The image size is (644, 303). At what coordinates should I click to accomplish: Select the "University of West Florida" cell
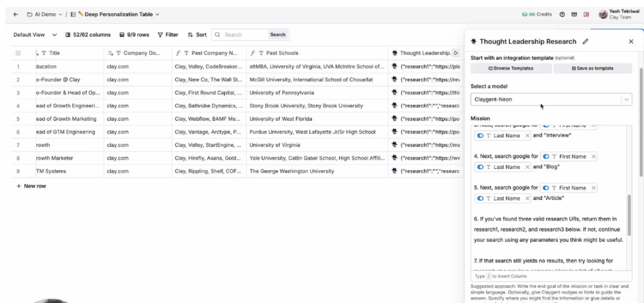click(317, 119)
